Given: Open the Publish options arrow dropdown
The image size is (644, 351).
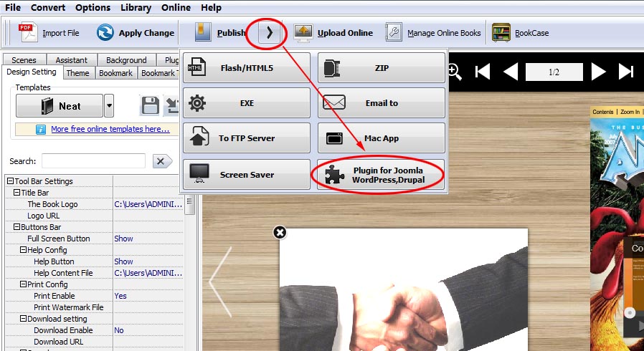Looking at the screenshot, I should point(270,33).
